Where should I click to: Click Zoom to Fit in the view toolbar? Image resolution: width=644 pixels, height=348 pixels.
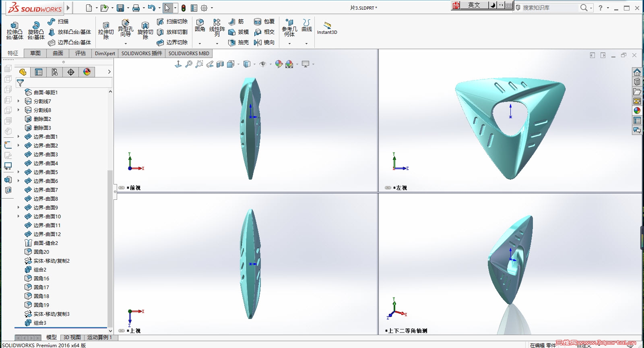click(189, 64)
